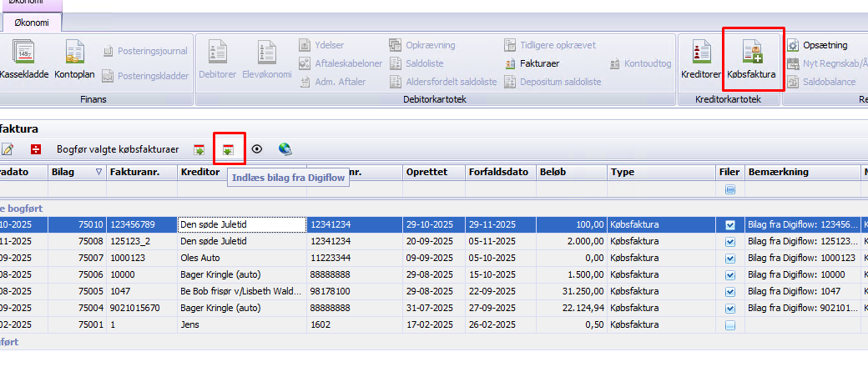Open Opkrævning

(422, 45)
